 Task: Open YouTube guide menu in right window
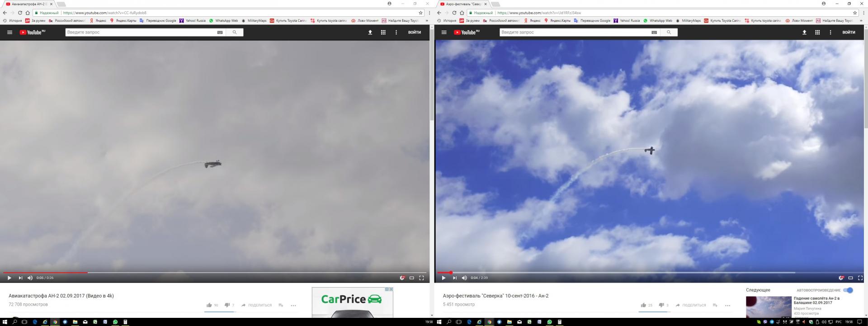point(444,33)
